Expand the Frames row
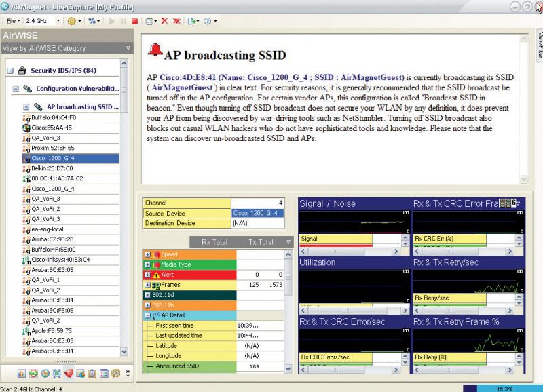 tap(147, 285)
